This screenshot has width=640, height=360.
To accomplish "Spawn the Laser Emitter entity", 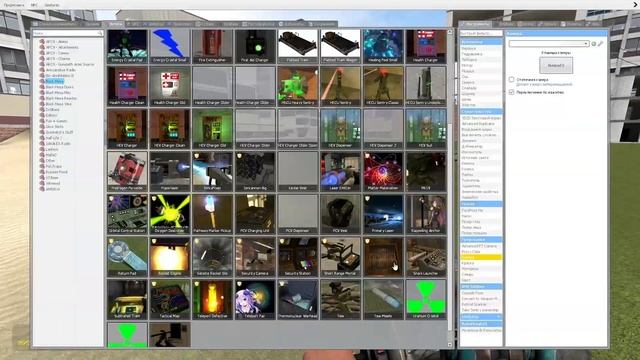I will tap(340, 171).
